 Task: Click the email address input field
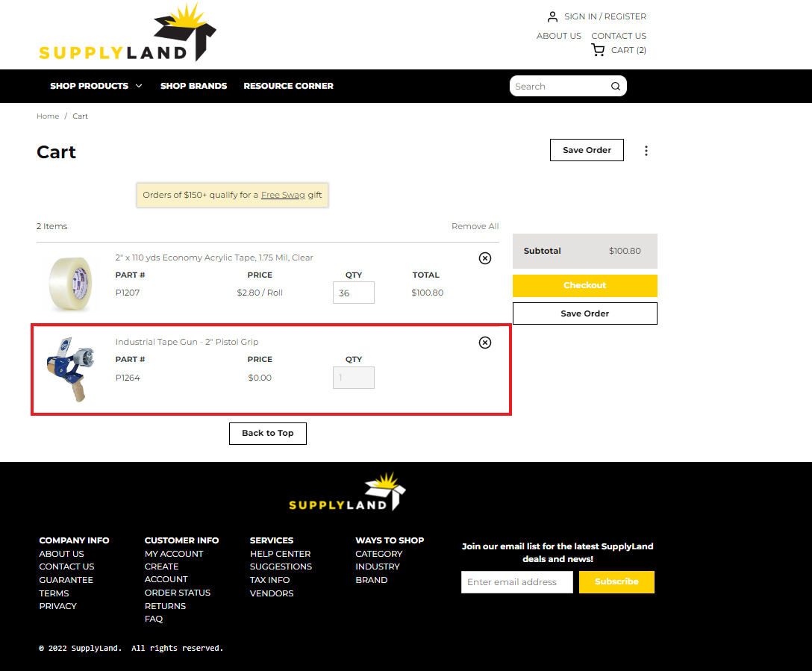pyautogui.click(x=516, y=582)
